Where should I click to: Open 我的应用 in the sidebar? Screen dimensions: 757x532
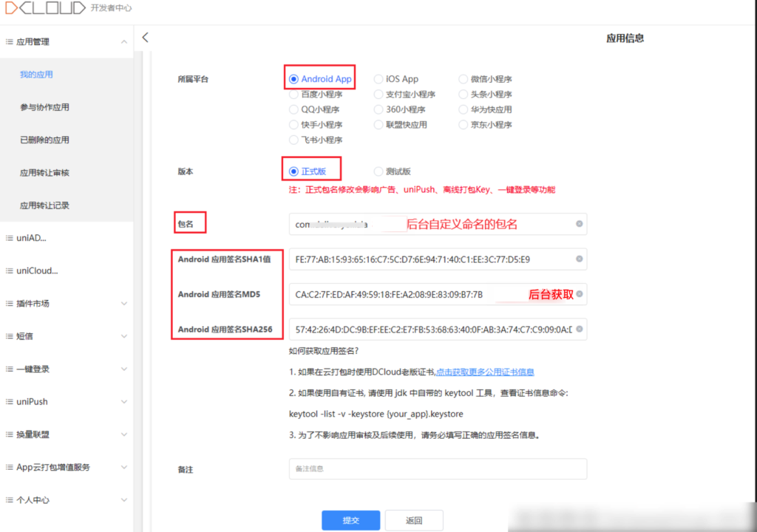[36, 75]
